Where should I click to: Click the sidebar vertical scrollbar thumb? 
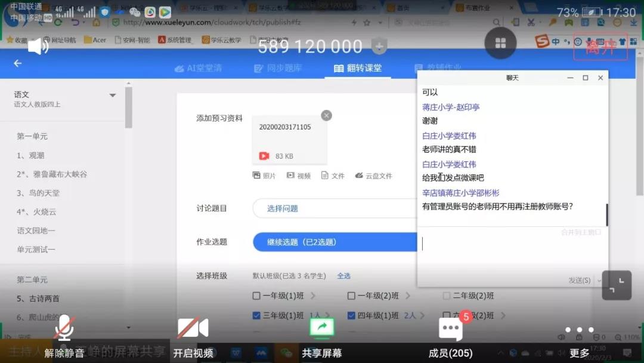pos(129,107)
